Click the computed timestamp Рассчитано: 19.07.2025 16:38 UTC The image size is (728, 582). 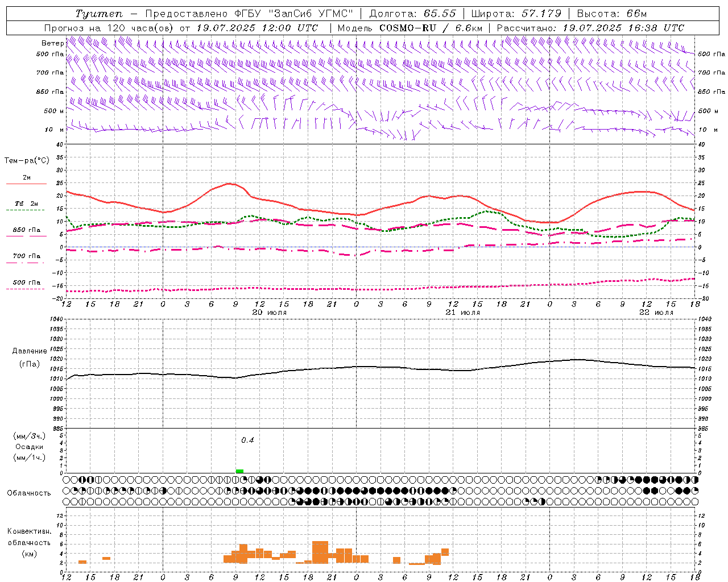[590, 28]
